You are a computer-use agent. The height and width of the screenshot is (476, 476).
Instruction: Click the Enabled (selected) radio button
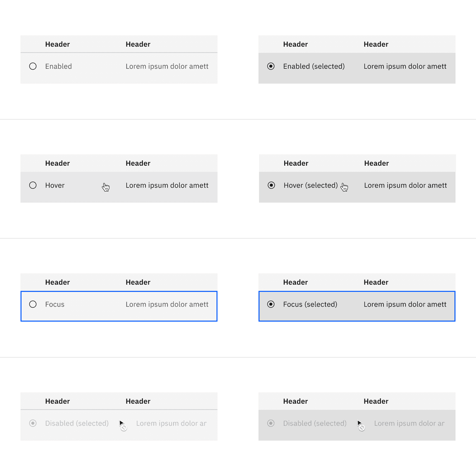271,66
